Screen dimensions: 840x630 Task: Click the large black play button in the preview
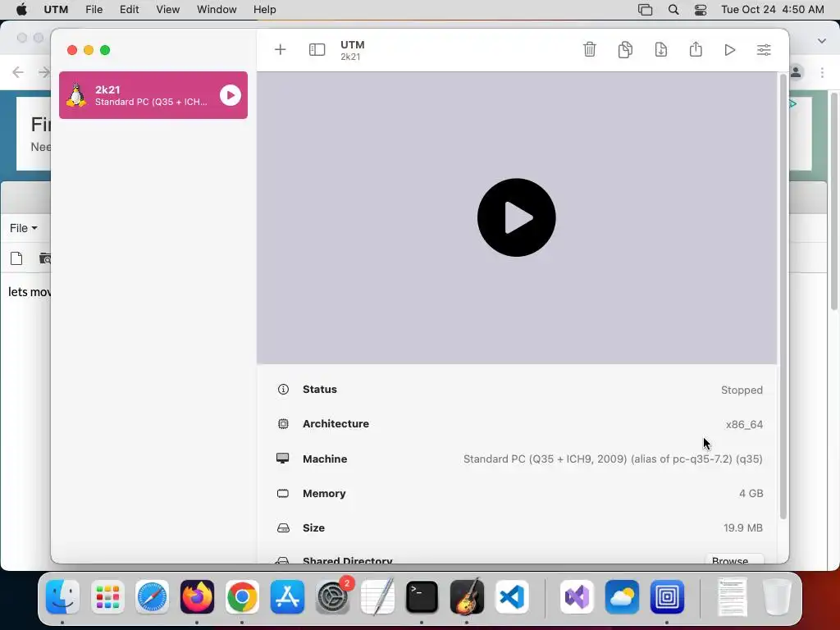click(x=517, y=217)
